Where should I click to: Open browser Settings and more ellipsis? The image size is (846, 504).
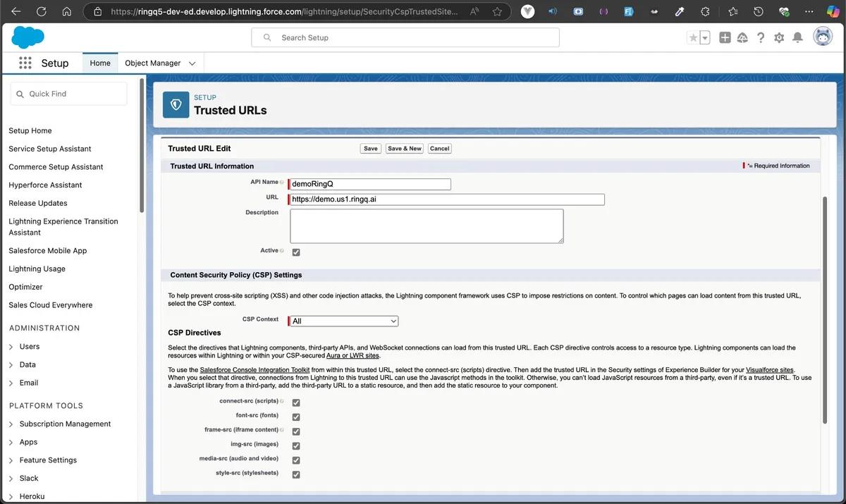[x=809, y=11]
